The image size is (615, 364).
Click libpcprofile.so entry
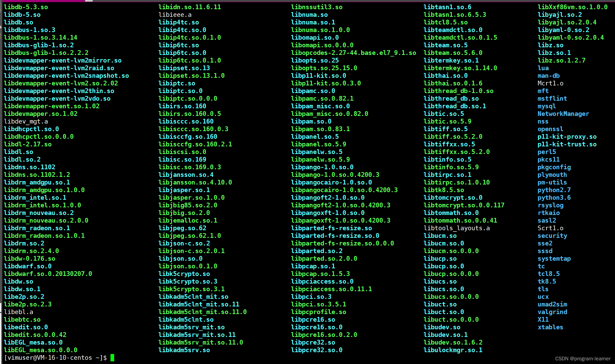click(319, 312)
